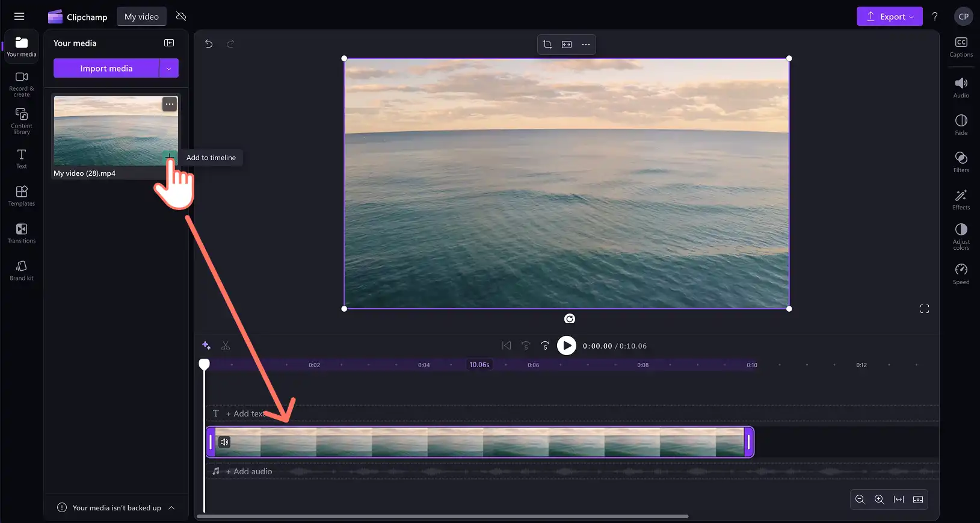Zoom in the timeline
This screenshot has width=980, height=523.
pyautogui.click(x=880, y=500)
